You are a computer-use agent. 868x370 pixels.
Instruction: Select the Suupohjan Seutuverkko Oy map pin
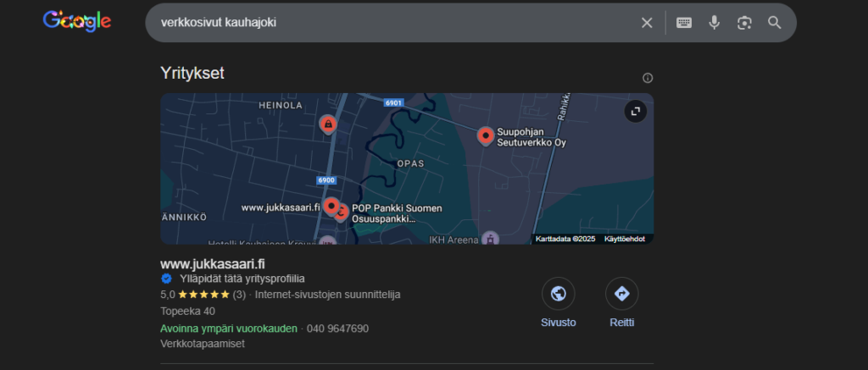[x=486, y=135]
